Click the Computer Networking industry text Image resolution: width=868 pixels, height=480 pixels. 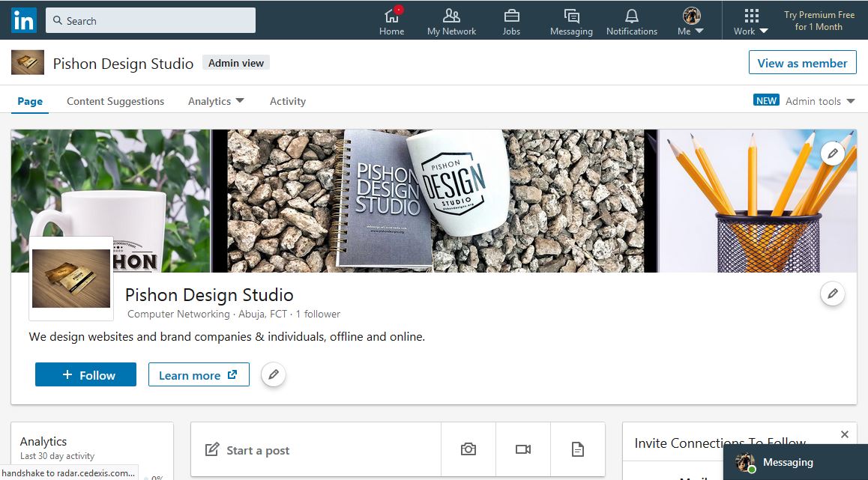[178, 314]
